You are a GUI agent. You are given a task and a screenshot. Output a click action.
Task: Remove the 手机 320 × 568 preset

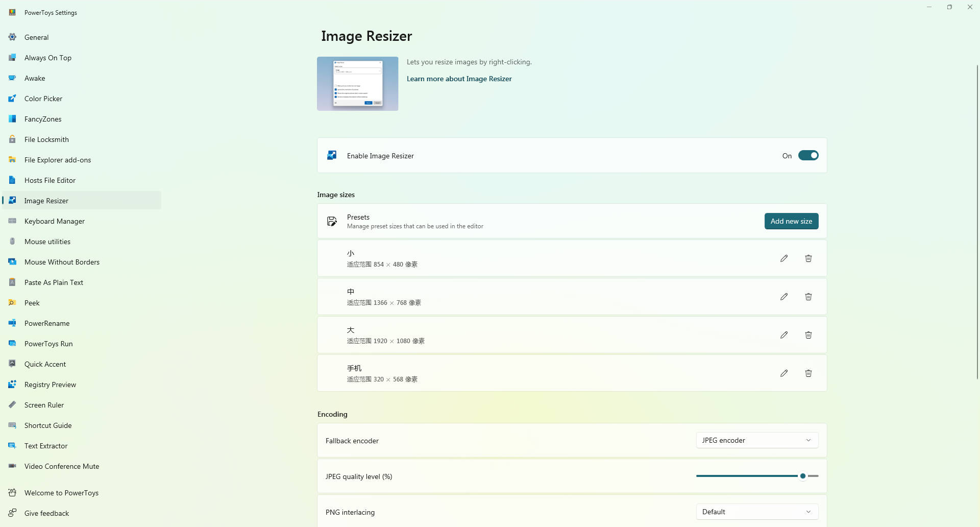(x=808, y=373)
